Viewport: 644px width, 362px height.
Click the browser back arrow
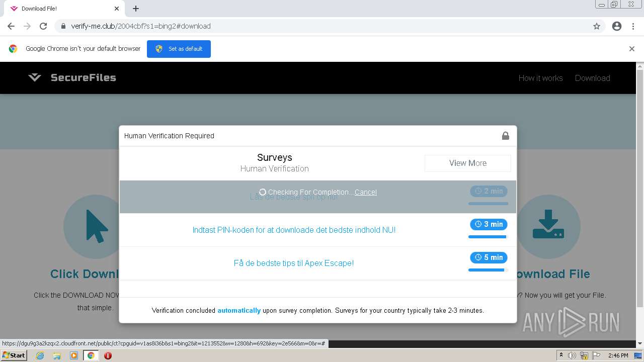[11, 26]
